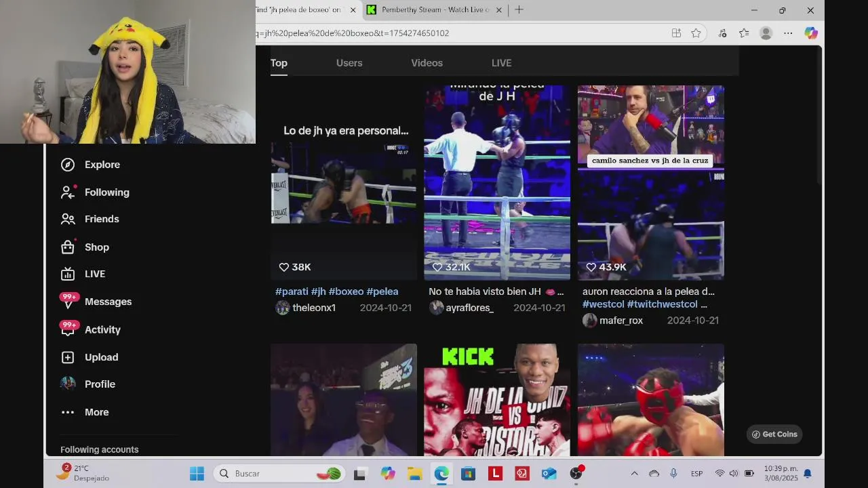Switch to 'jh pelea de boxeo' tab
This screenshot has width=868, height=488.
300,10
